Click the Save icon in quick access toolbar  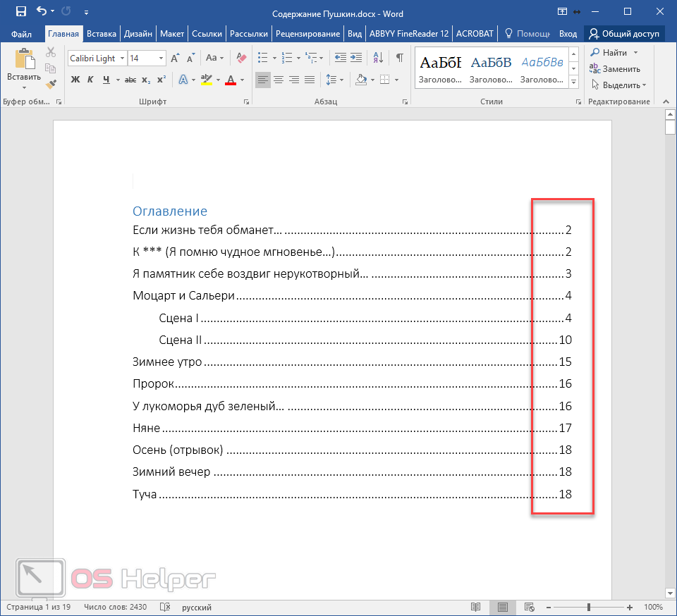21,11
